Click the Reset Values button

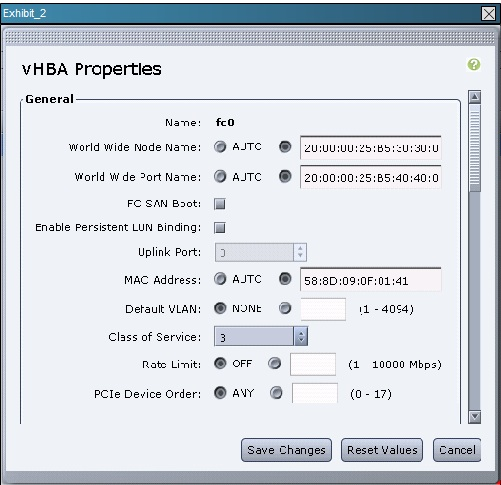pyautogui.click(x=382, y=450)
